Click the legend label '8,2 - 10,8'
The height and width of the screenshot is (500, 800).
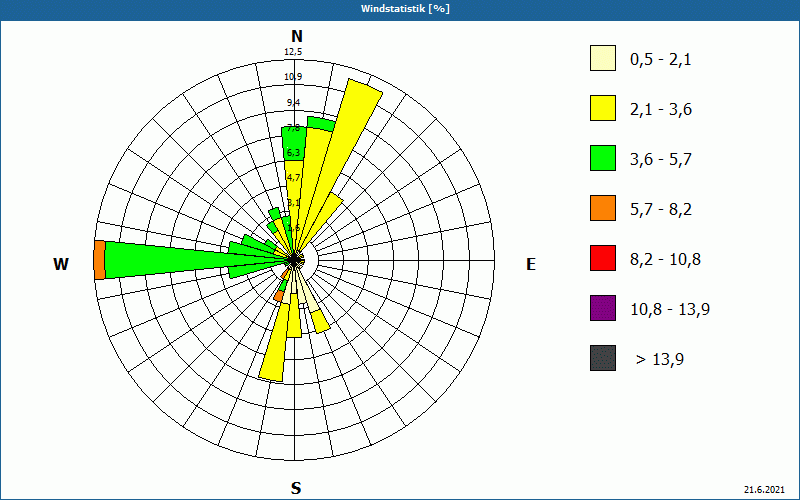(x=665, y=260)
